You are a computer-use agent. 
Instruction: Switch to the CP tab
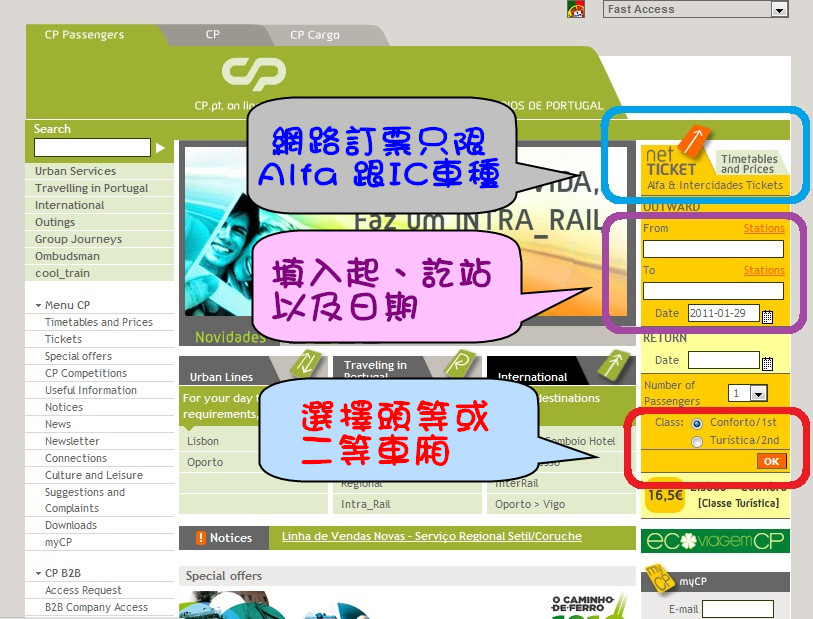(213, 35)
